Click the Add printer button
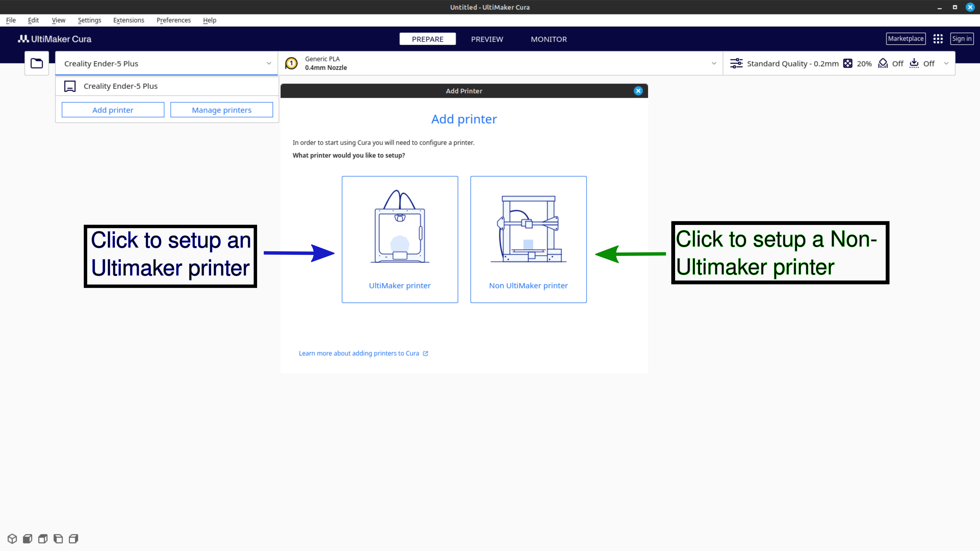The height and width of the screenshot is (551, 980). click(x=113, y=110)
